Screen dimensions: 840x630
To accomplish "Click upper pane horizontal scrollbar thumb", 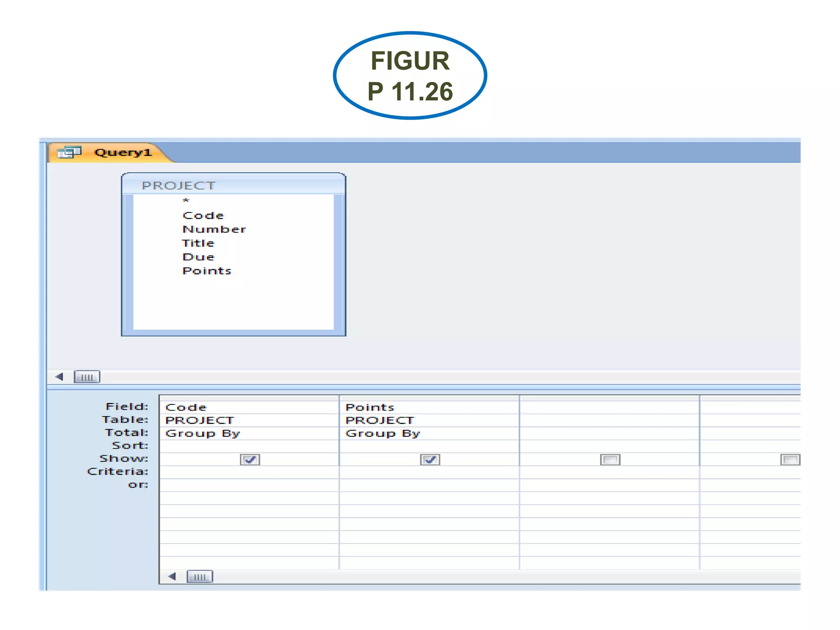I will click(87, 377).
